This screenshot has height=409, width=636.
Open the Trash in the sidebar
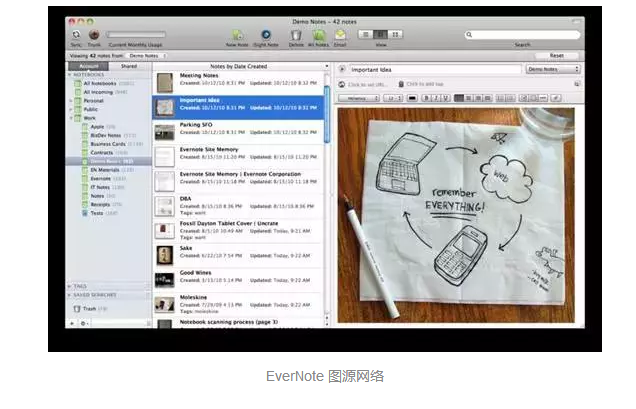pyautogui.click(x=90, y=309)
